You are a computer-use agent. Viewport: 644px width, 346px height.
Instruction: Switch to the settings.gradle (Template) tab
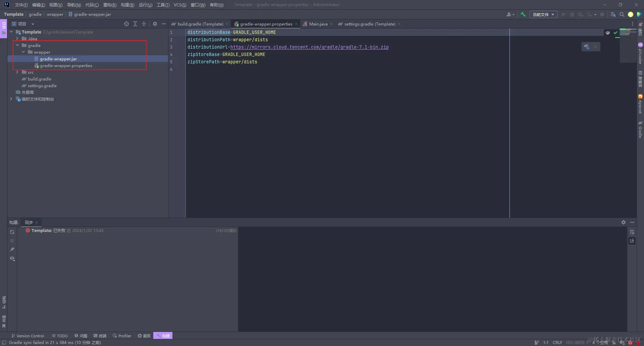(x=370, y=24)
